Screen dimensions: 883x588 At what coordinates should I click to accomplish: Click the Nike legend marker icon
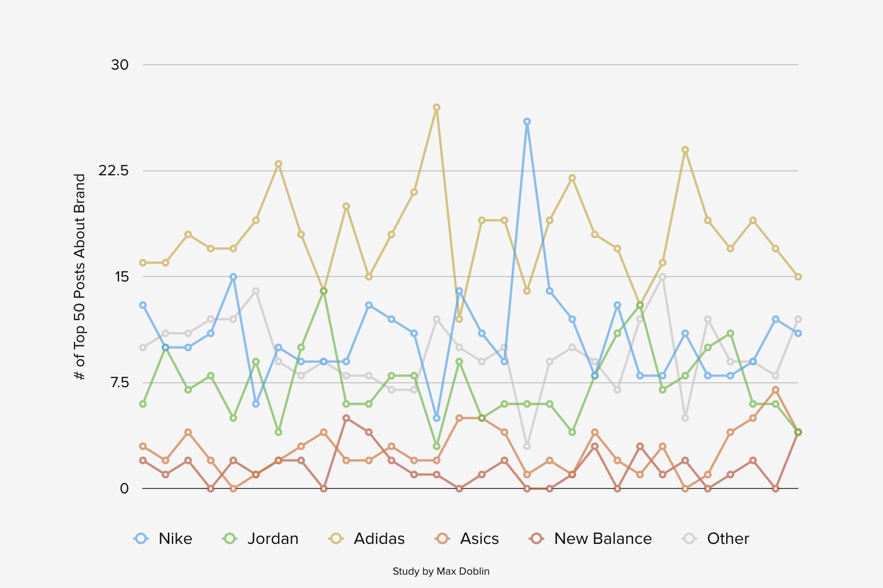pos(141,539)
